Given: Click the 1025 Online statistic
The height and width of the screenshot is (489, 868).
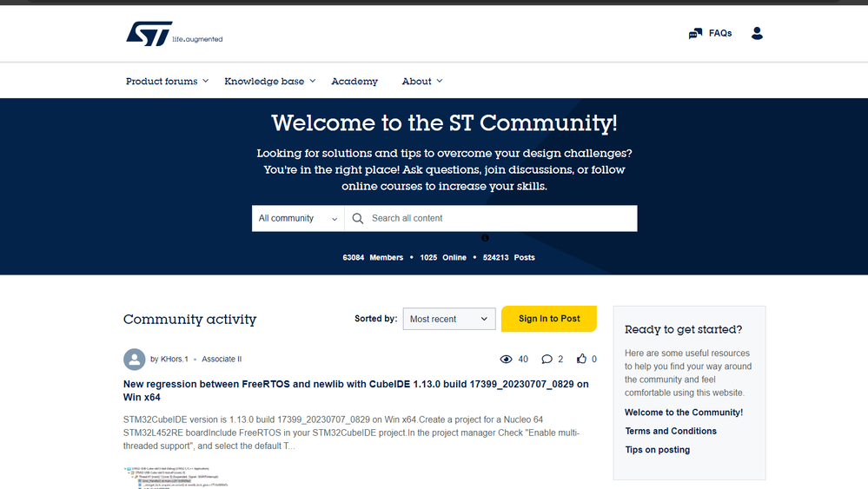Looking at the screenshot, I should pyautogui.click(x=443, y=258).
